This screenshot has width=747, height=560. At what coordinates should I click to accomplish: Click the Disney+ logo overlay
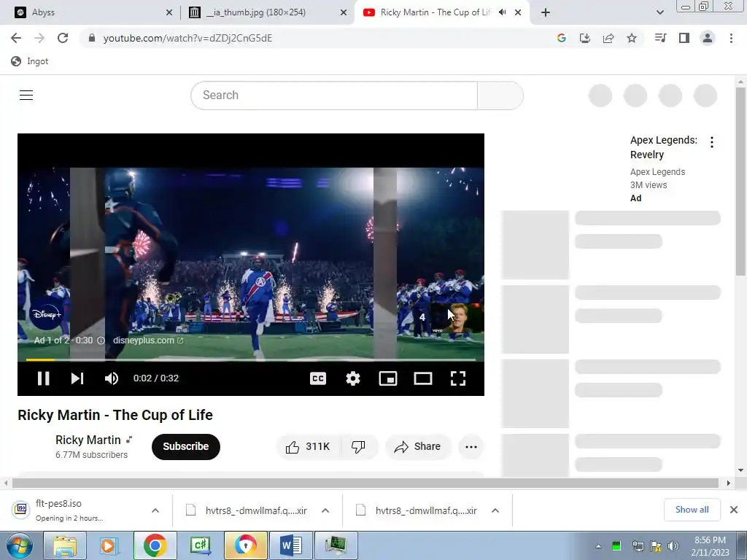point(46,314)
